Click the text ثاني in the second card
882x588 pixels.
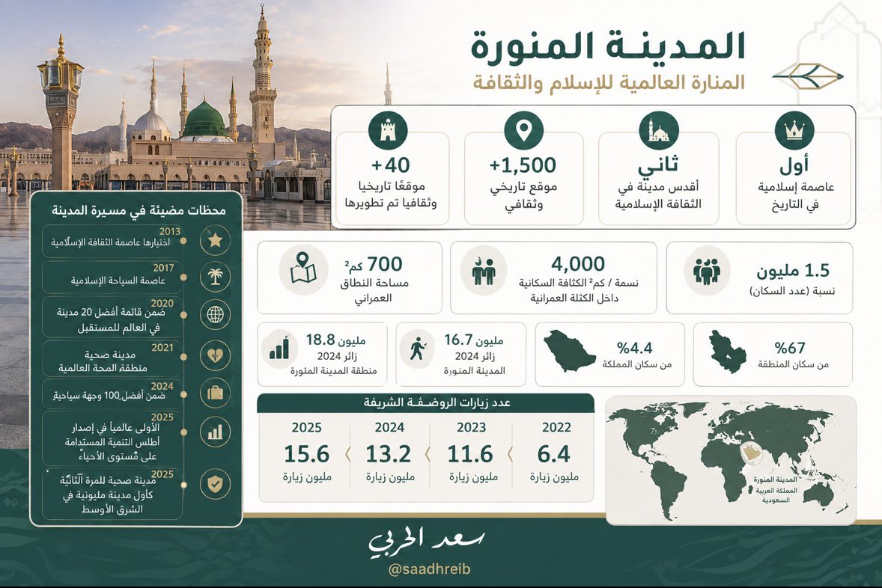[658, 165]
